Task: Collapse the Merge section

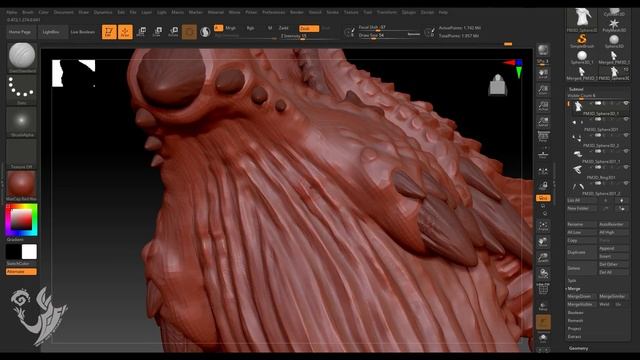Action: (x=574, y=289)
